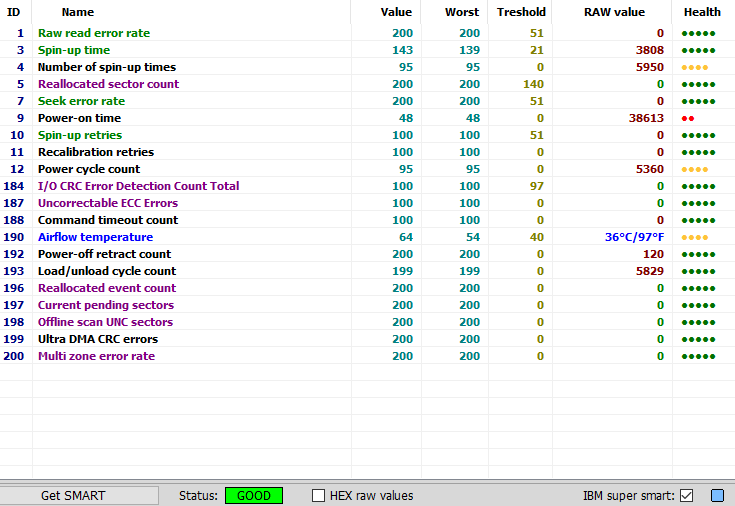
Task: Click the Treshold column header
Action: click(521, 12)
